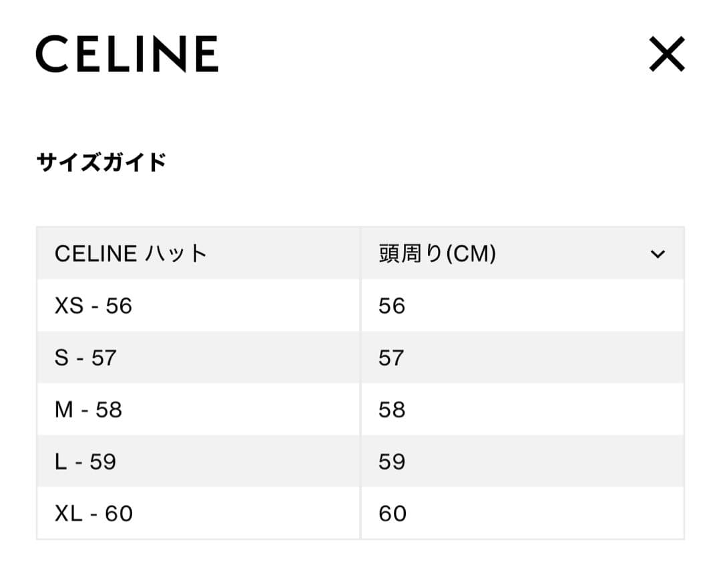Click the X icon top right
The height and width of the screenshot is (588, 721).
pyautogui.click(x=666, y=55)
